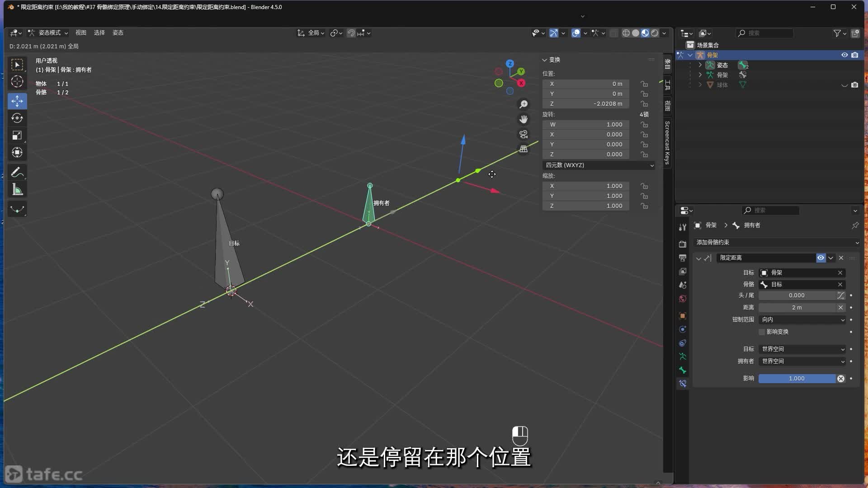The image size is (868, 488).
Task: Toggle 骨架 visibility eye in outliner
Action: [844, 55]
